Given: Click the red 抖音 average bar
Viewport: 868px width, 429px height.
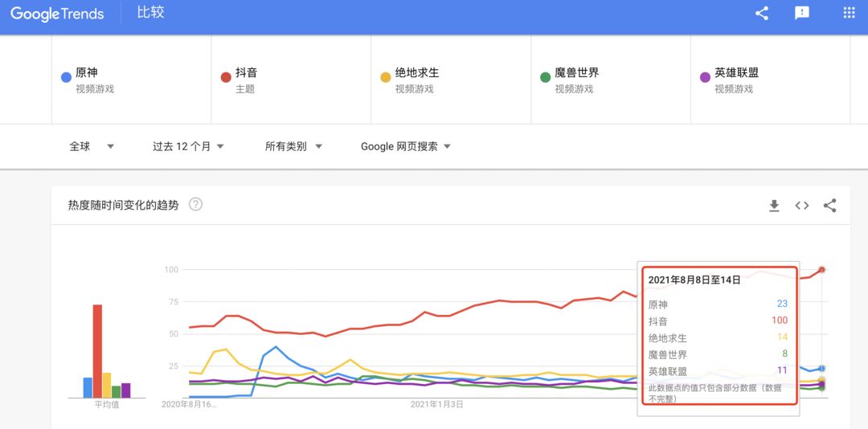Looking at the screenshot, I should (x=97, y=351).
